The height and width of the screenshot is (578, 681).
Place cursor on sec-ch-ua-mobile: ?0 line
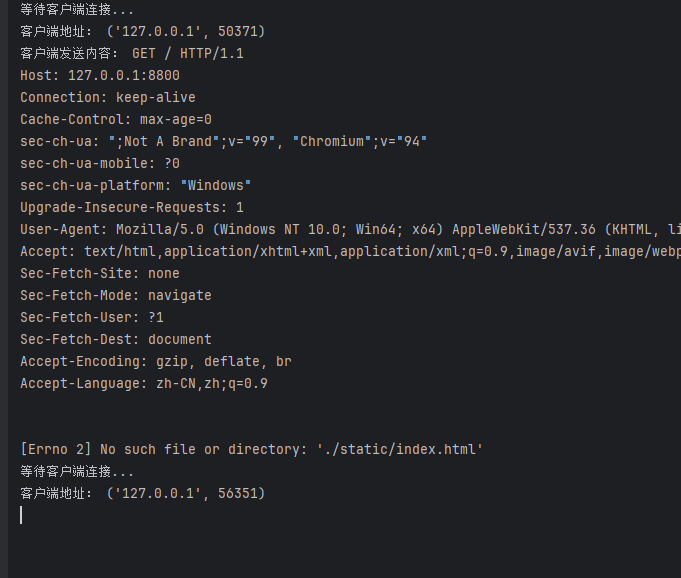pos(100,163)
